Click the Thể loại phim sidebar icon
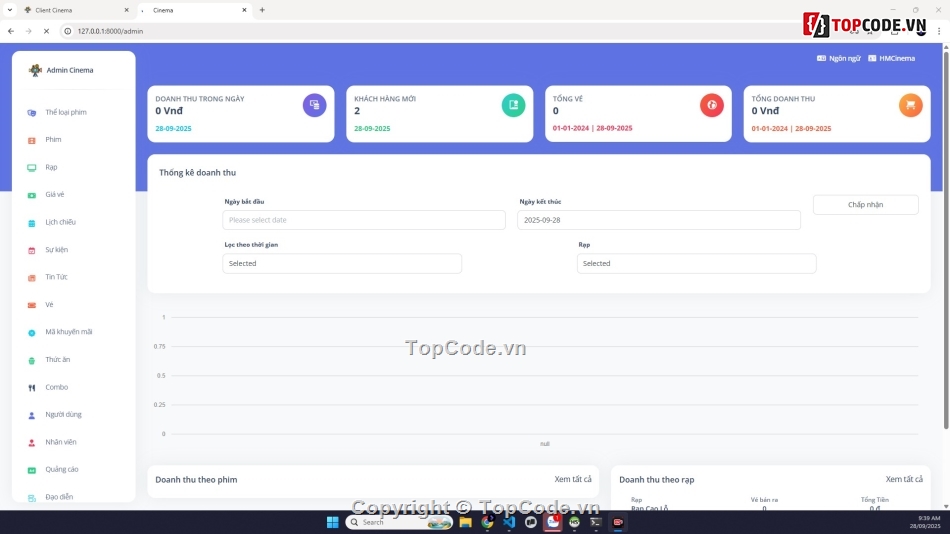This screenshot has width=950, height=534. click(32, 113)
